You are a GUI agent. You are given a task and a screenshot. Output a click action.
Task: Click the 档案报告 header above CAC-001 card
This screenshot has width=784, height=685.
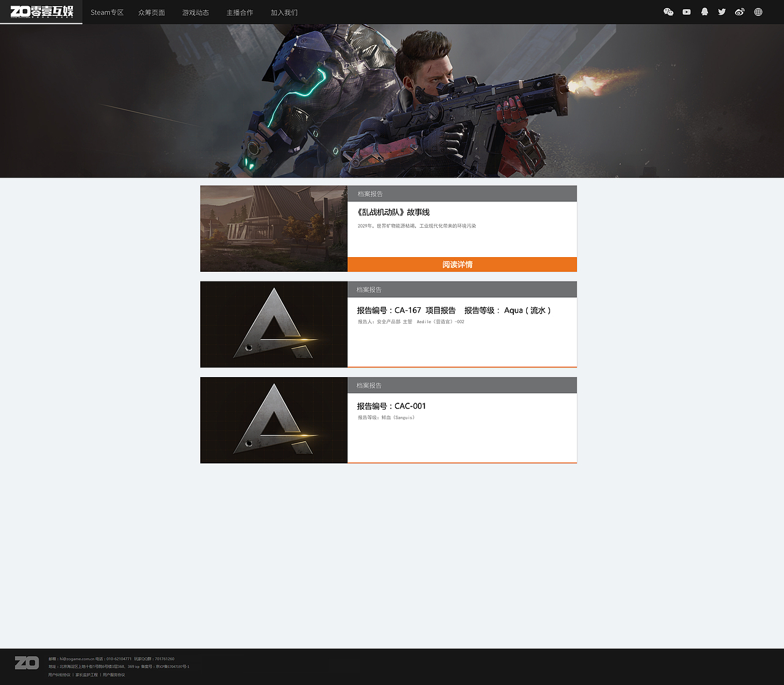coord(369,386)
